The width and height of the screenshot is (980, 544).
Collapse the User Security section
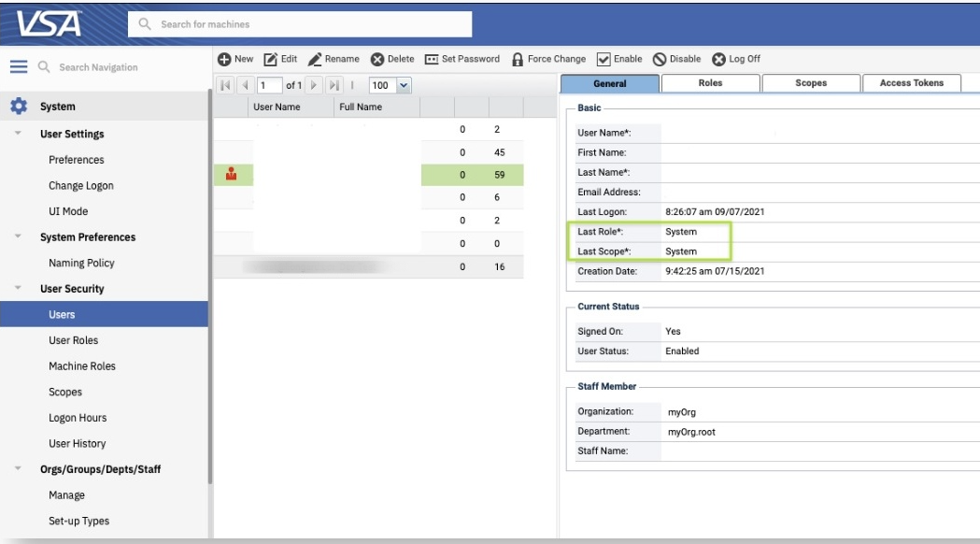point(18,289)
